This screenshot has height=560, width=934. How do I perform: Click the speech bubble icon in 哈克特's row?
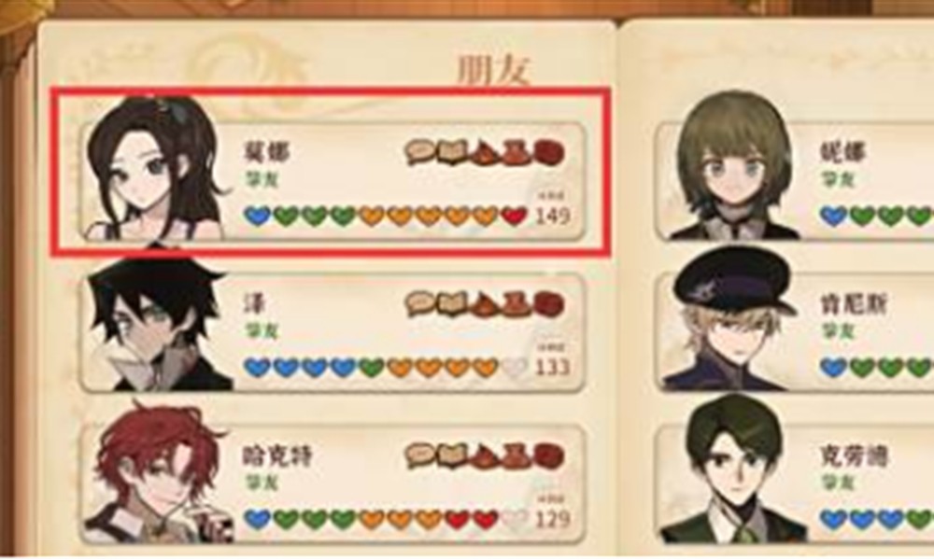point(421,455)
